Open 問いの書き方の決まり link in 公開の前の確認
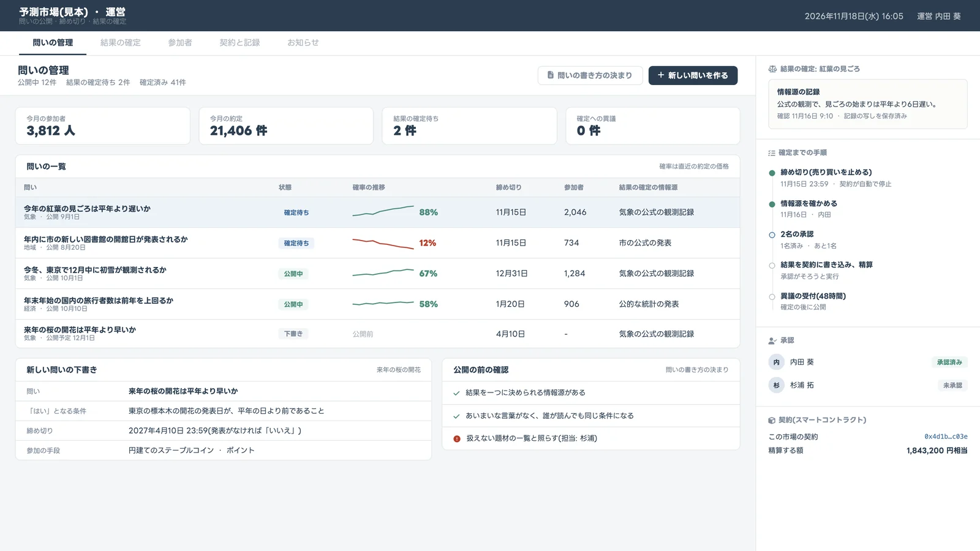Image resolution: width=980 pixels, height=551 pixels. [x=697, y=370]
